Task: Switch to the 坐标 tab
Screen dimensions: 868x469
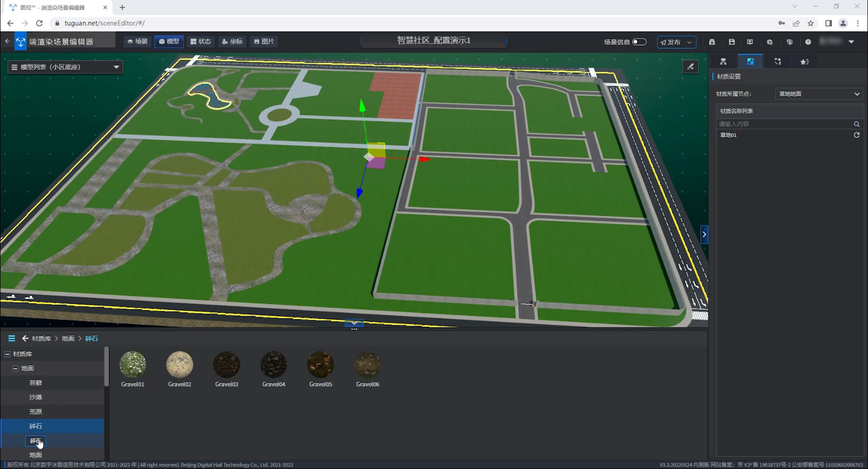Action: click(232, 41)
